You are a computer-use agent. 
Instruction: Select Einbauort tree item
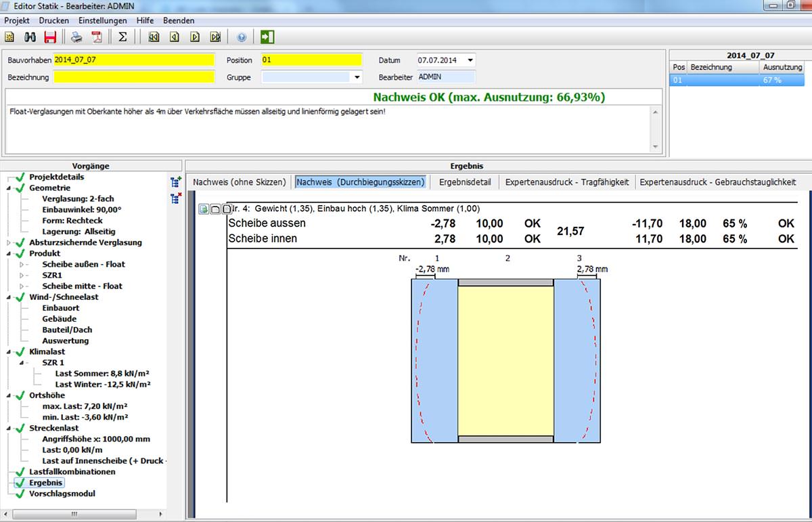point(61,307)
